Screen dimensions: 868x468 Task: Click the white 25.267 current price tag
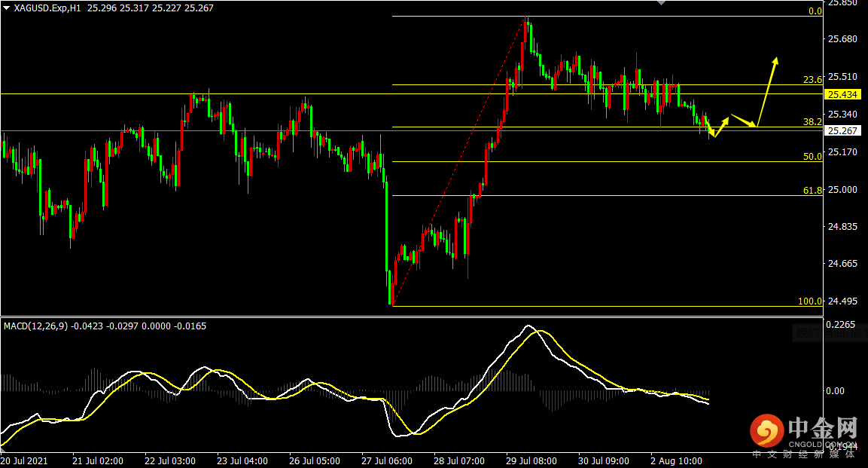point(842,130)
